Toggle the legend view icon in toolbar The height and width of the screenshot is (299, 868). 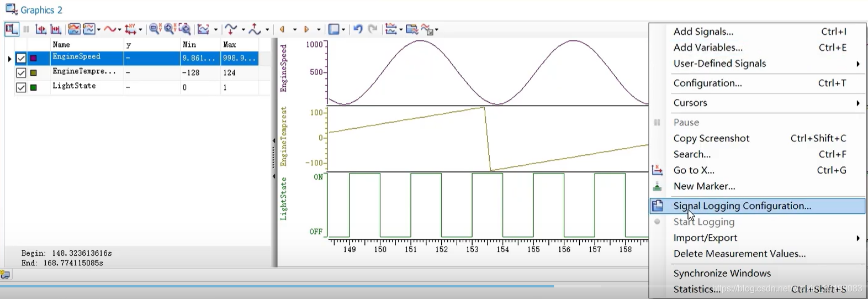pos(12,29)
